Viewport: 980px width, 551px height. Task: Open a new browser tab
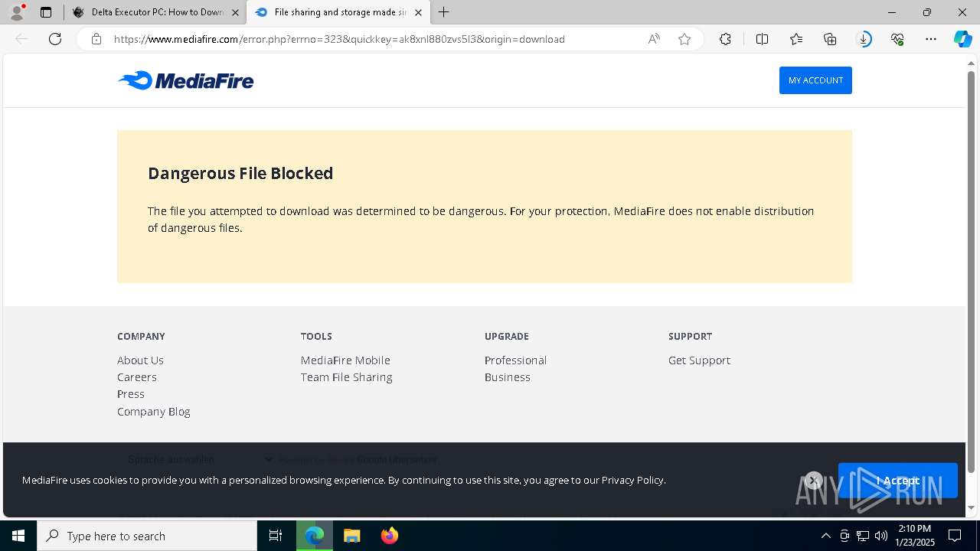click(x=444, y=12)
